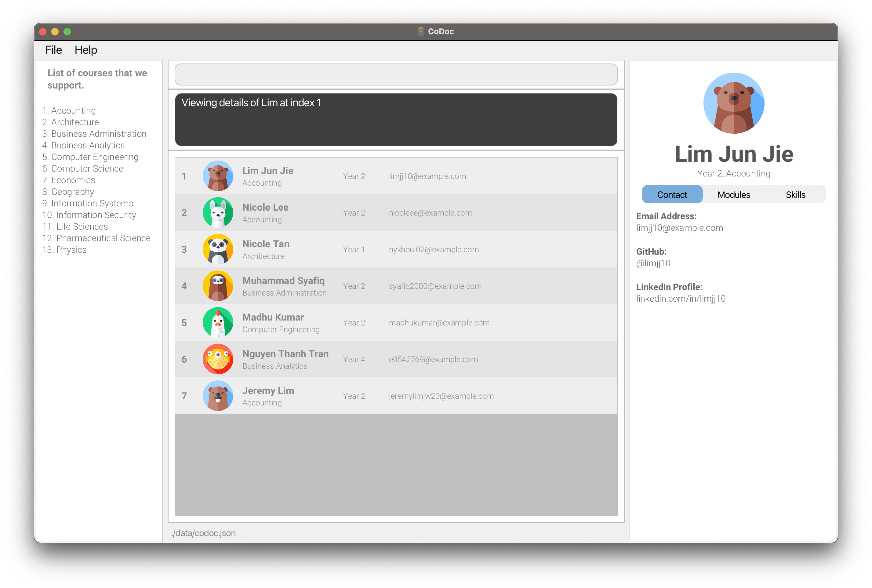Click the bear avatar beside Lim Jun Jie
The image size is (872, 588).
click(x=218, y=176)
